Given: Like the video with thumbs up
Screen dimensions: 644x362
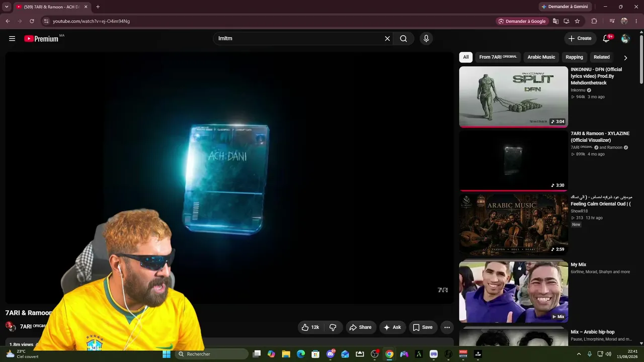Looking at the screenshot, I should pos(310,327).
